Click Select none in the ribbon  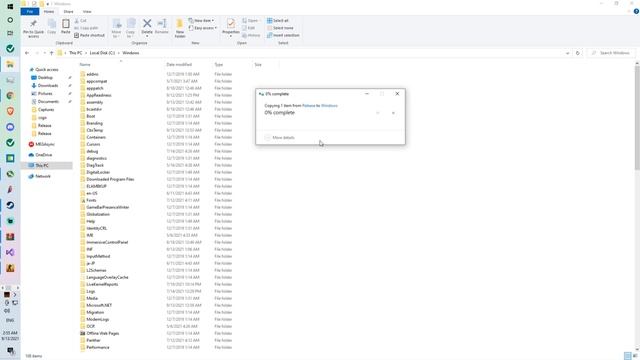click(280, 28)
